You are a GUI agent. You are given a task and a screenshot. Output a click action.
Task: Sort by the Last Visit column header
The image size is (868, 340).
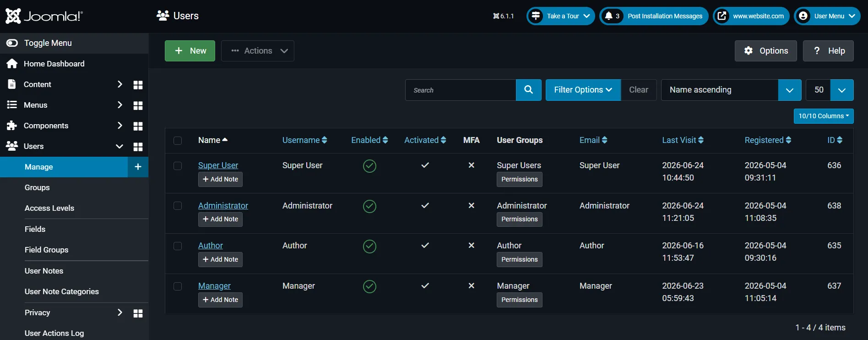click(x=683, y=140)
